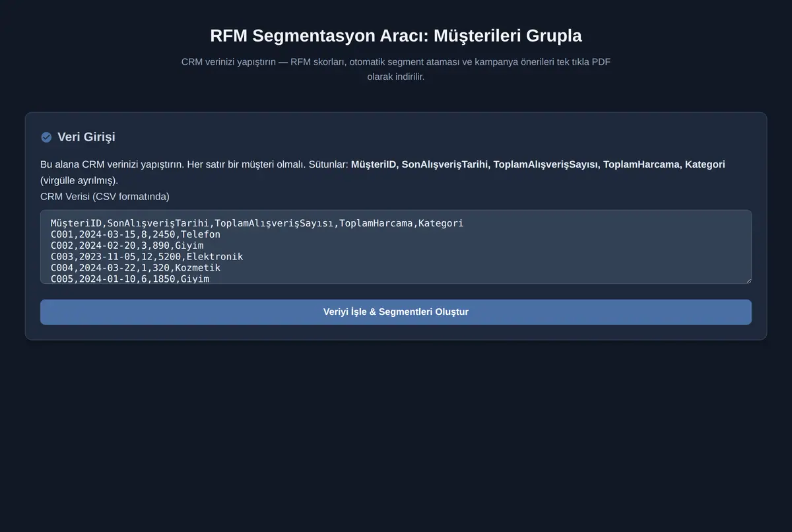Click the checkmark icon beside Veri Girişi
The width and height of the screenshot is (792, 532).
[x=46, y=137]
